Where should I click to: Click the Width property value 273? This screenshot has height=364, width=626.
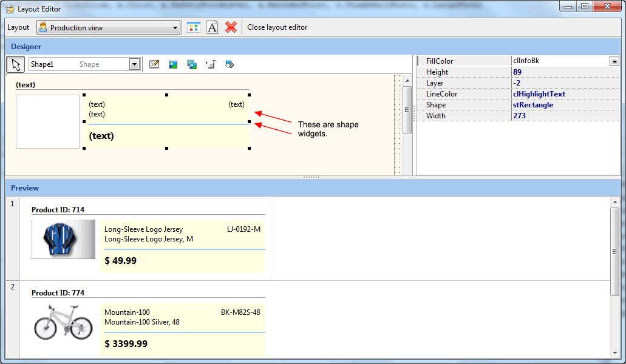[x=519, y=116]
